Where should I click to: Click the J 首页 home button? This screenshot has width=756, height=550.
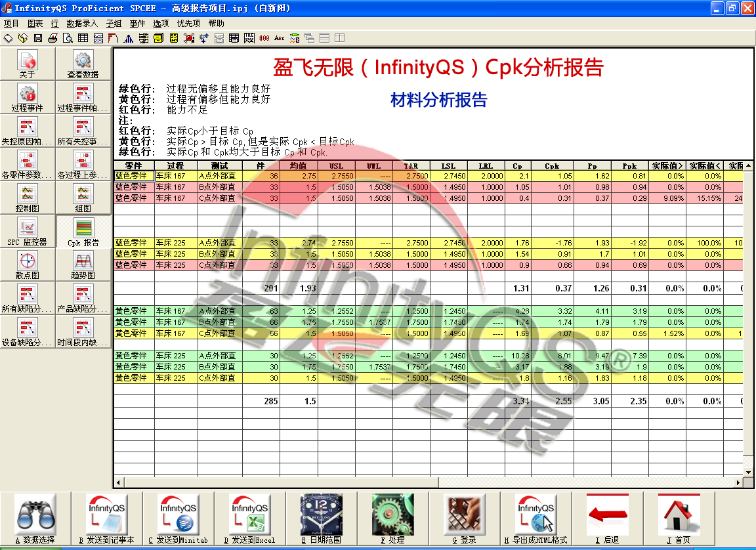click(679, 519)
